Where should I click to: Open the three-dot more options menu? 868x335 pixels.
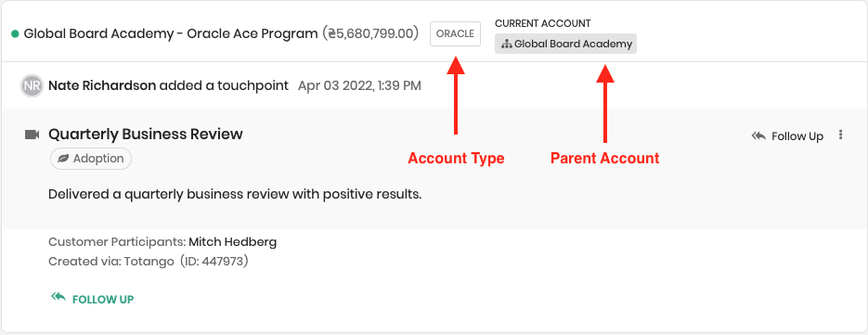841,135
